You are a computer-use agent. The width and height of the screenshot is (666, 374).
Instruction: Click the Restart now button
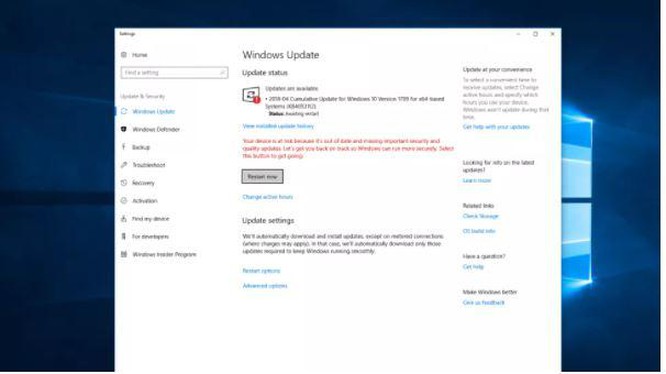pyautogui.click(x=262, y=177)
